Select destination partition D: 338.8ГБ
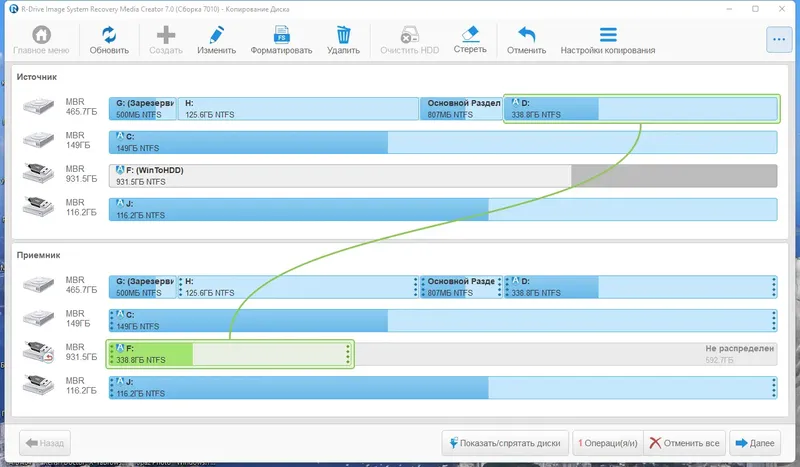The image size is (800, 467). point(641,287)
